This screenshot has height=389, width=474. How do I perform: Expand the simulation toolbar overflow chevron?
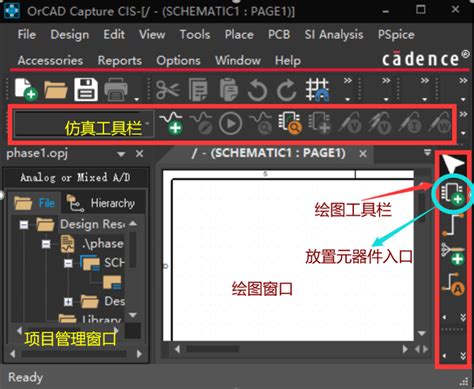click(463, 115)
